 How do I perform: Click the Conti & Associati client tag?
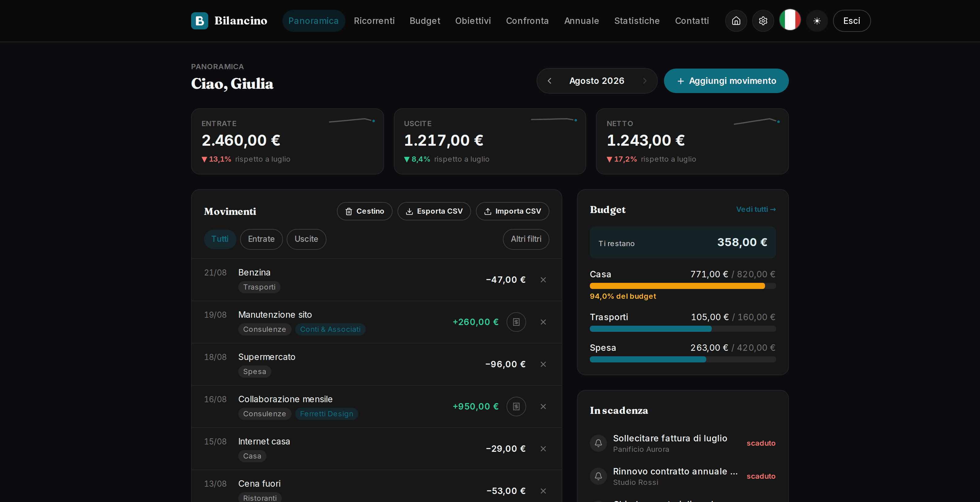click(330, 329)
